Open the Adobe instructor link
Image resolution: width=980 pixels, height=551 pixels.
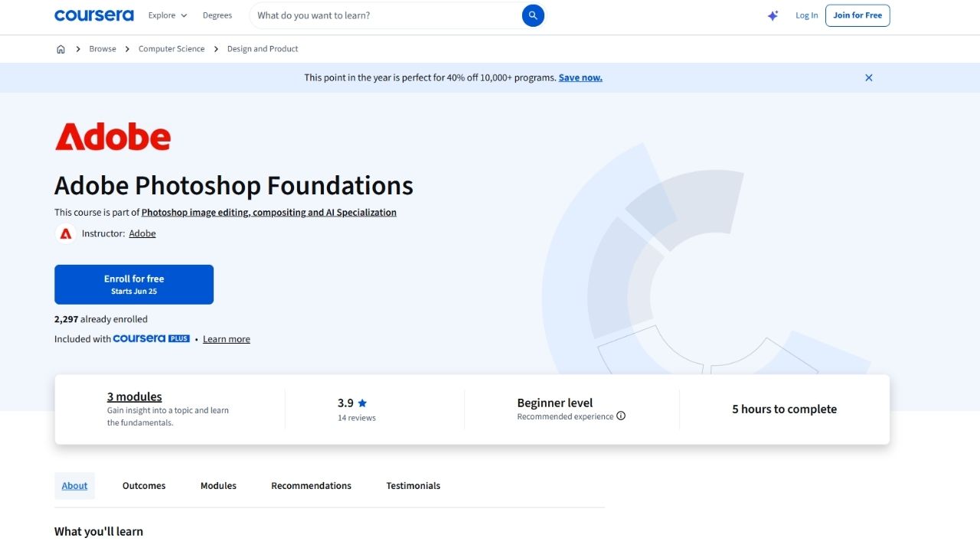pyautogui.click(x=142, y=233)
